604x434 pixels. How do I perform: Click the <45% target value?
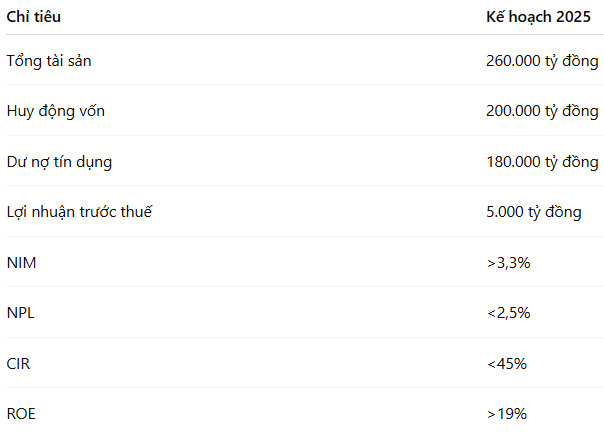pyautogui.click(x=506, y=363)
